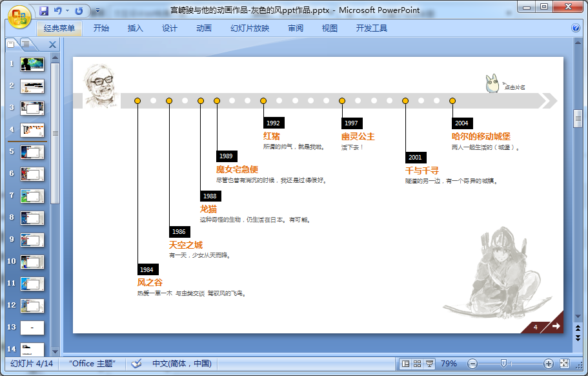
Task: Close the slide thumbnail pane
Action: [52, 45]
